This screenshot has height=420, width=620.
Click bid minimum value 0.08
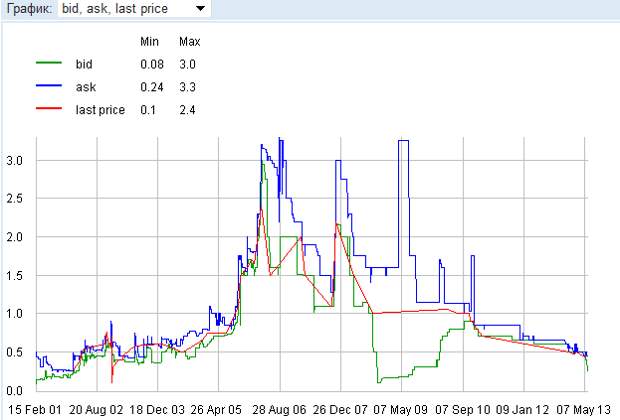coord(152,64)
